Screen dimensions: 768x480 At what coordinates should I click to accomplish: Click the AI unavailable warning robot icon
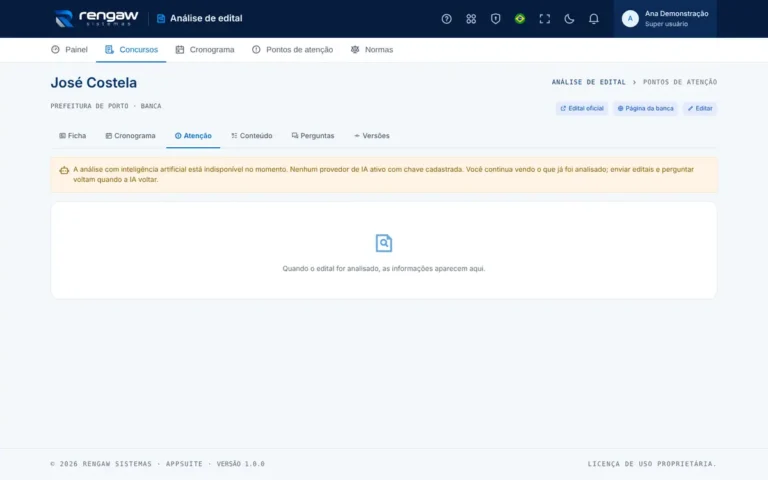64,170
